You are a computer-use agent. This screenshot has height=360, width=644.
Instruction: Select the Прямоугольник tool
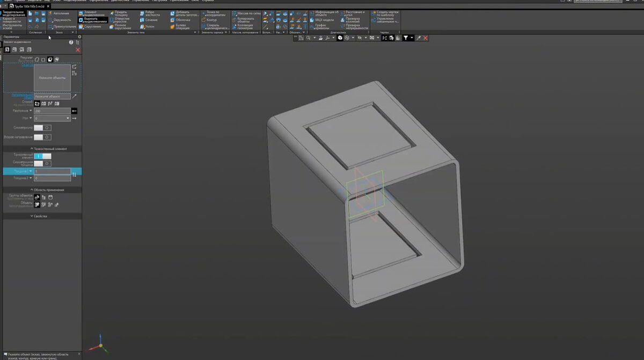coord(62,26)
